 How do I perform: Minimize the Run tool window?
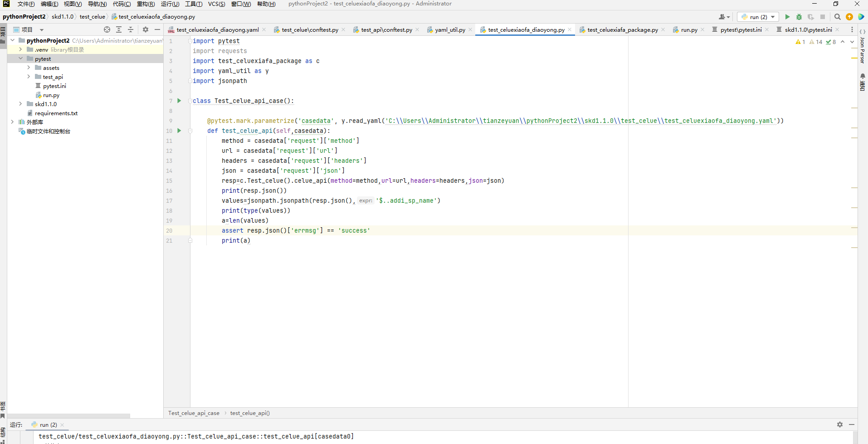(852, 424)
